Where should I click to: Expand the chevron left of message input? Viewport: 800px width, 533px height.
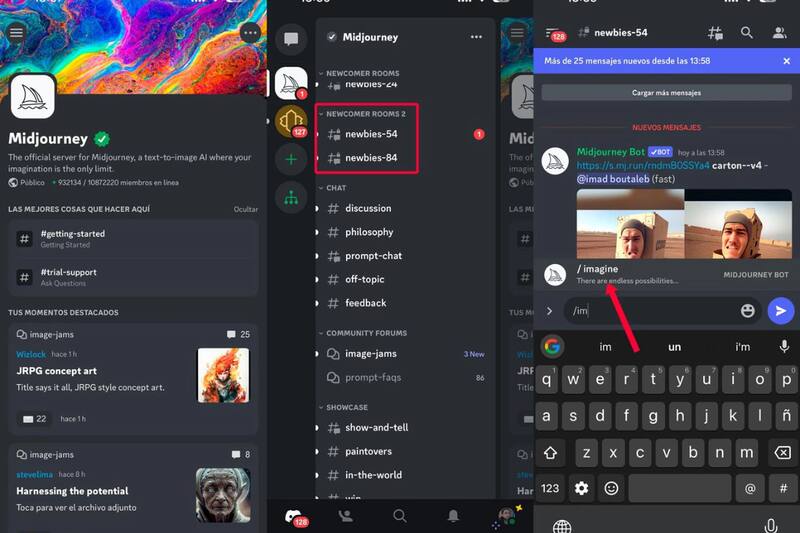pos(549,311)
